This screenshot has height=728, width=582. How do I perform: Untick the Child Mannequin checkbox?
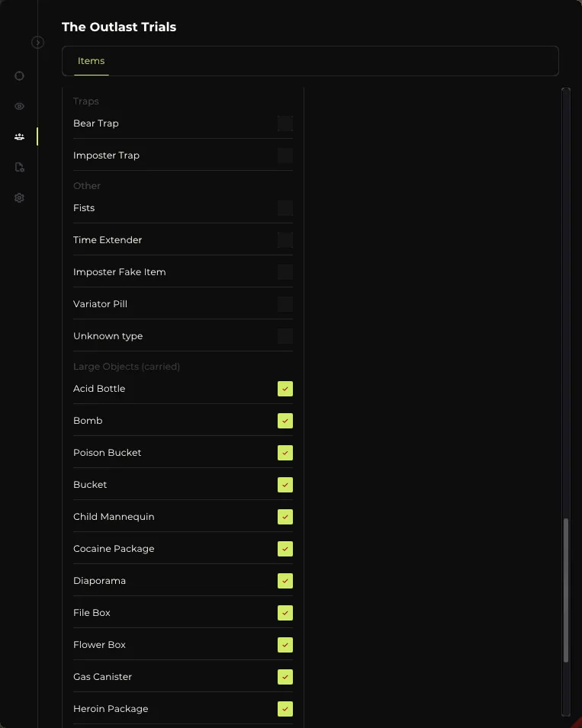tap(285, 517)
